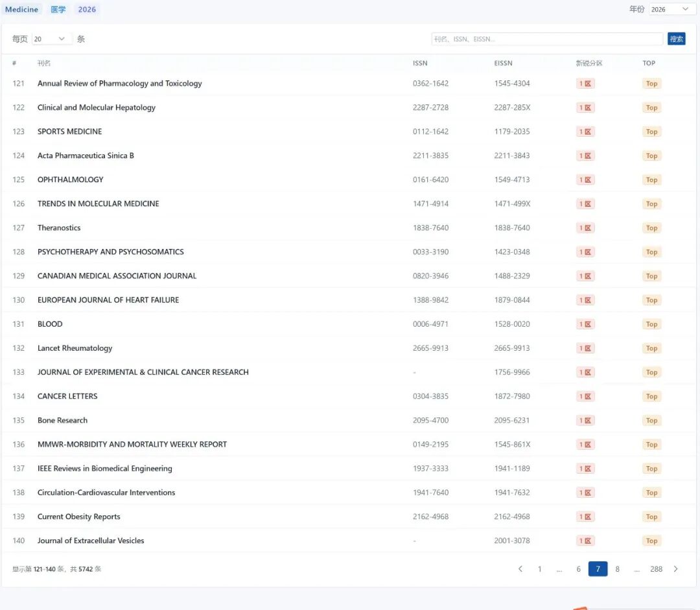Select the 医学 tag
The height and width of the screenshot is (610, 700).
point(58,9)
